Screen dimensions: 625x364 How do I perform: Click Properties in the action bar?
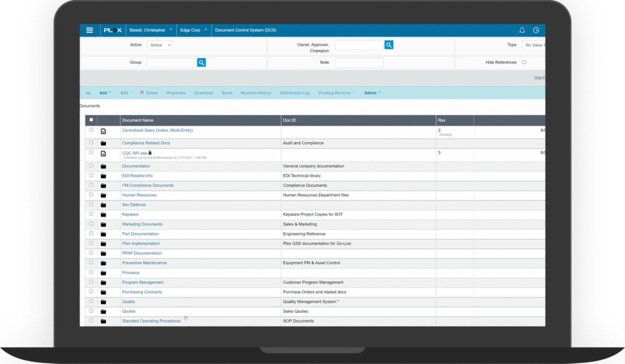pos(176,93)
